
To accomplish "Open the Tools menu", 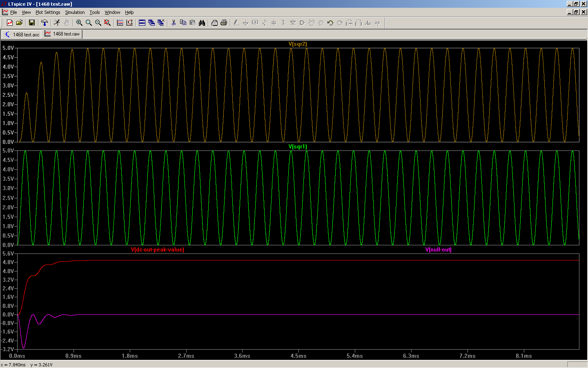I will pos(95,12).
